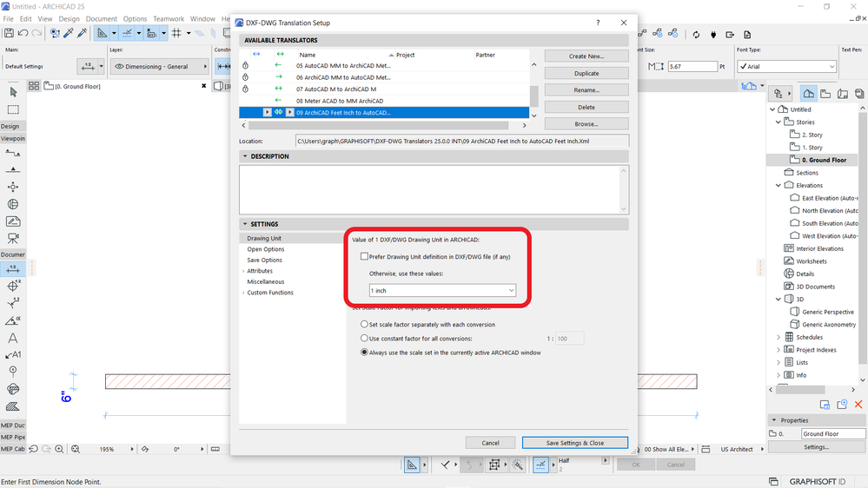The height and width of the screenshot is (488, 868).
Task: Select the Label tool A1
Action: (13, 354)
